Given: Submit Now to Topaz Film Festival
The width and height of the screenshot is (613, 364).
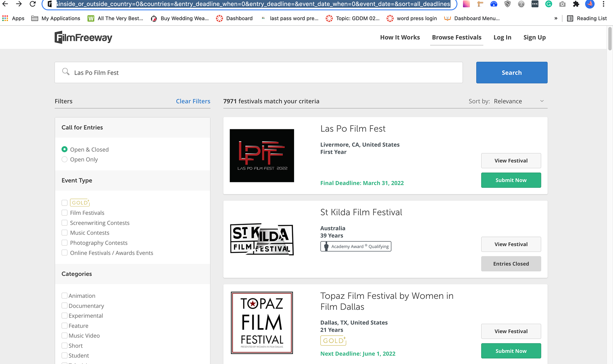Looking at the screenshot, I should pos(511,351).
